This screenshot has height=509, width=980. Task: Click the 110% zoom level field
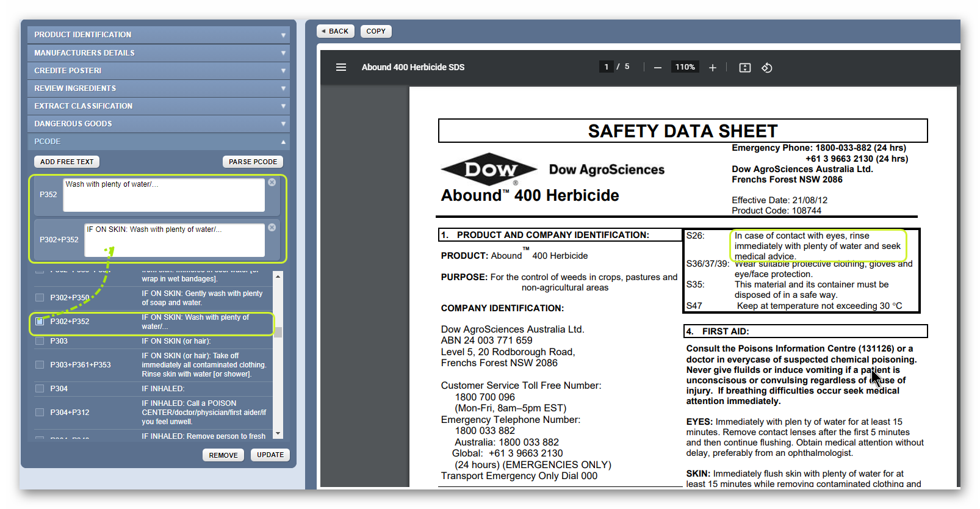point(685,67)
